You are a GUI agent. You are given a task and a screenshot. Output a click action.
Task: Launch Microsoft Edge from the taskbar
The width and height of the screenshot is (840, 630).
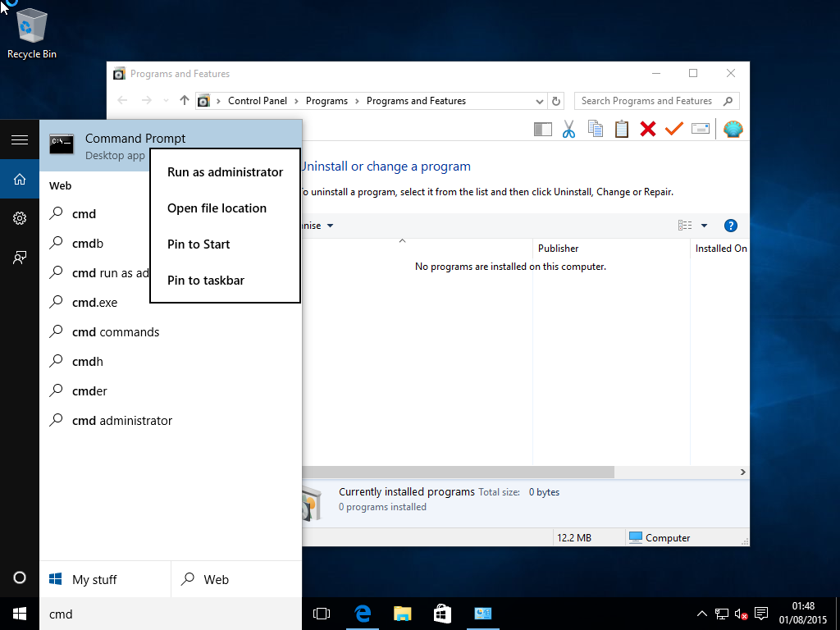pos(363,614)
